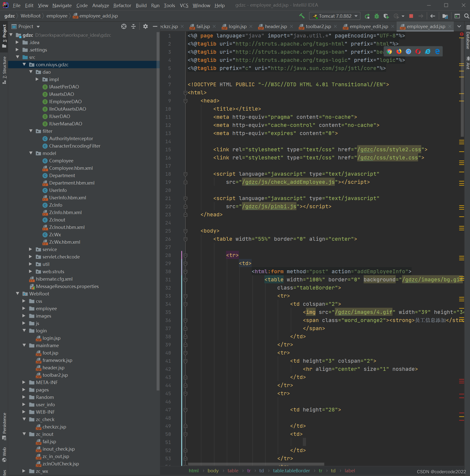Hide the Project panel with the minus icon
Image resolution: width=470 pixels, height=476 pixels.
click(x=155, y=26)
